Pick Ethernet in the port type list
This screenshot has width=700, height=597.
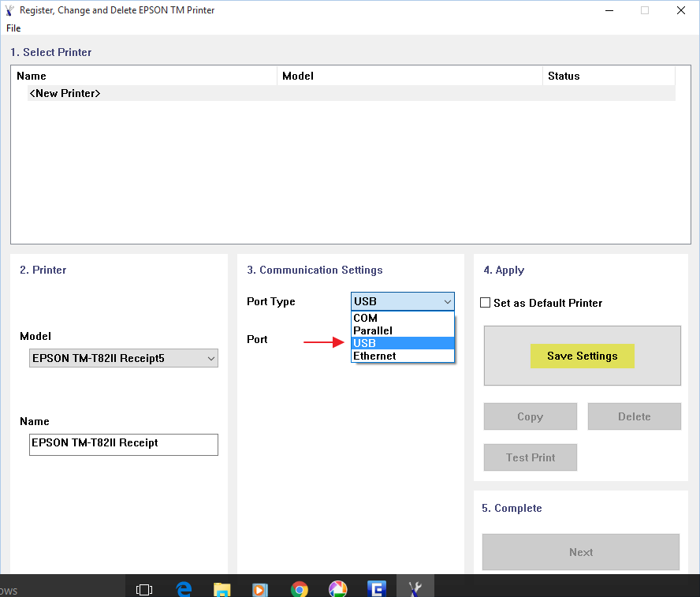402,356
